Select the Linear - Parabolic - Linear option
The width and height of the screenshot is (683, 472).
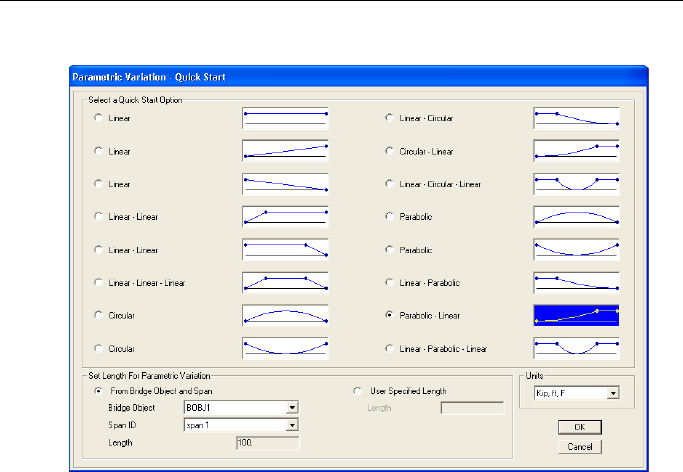coord(390,348)
